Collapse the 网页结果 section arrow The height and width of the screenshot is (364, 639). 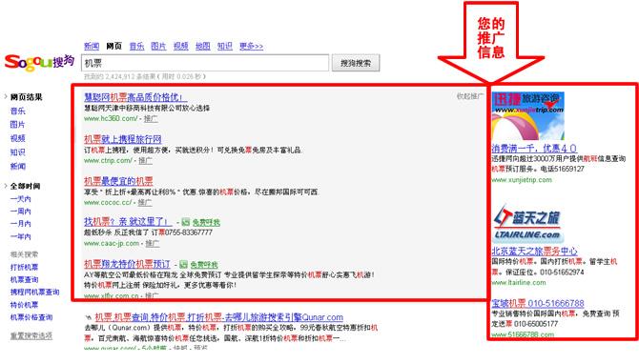(6, 97)
